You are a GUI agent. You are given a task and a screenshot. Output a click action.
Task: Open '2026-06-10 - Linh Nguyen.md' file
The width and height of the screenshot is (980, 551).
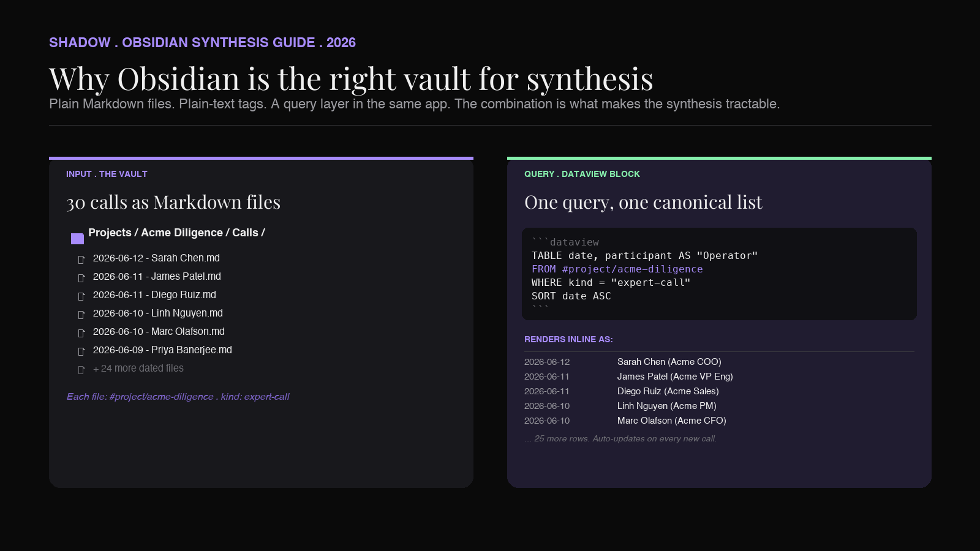pyautogui.click(x=158, y=313)
